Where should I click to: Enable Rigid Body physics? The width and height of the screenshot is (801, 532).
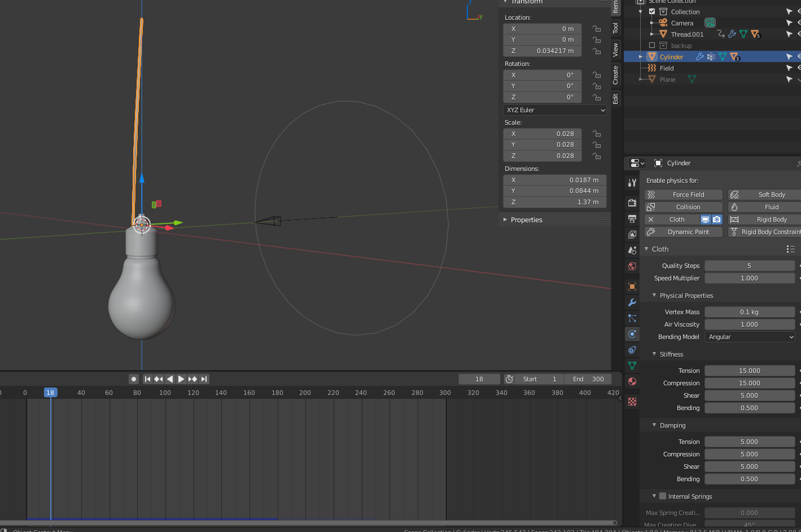coord(764,219)
